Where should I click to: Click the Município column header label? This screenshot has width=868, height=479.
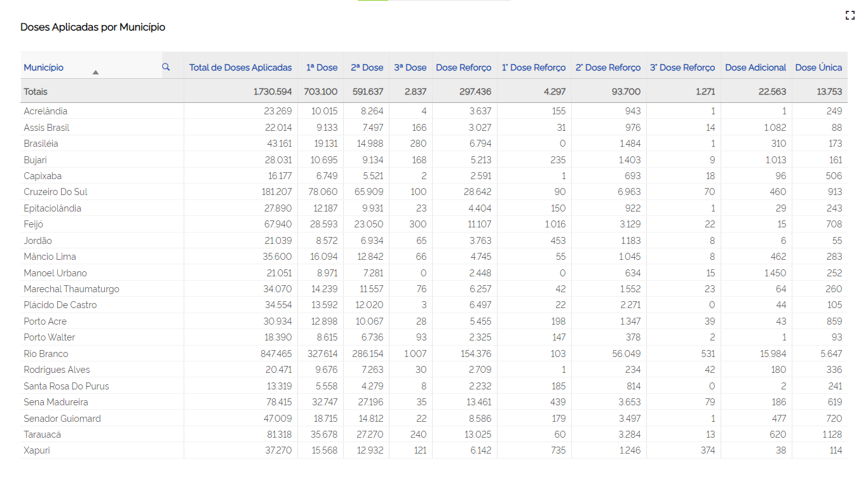coord(44,67)
